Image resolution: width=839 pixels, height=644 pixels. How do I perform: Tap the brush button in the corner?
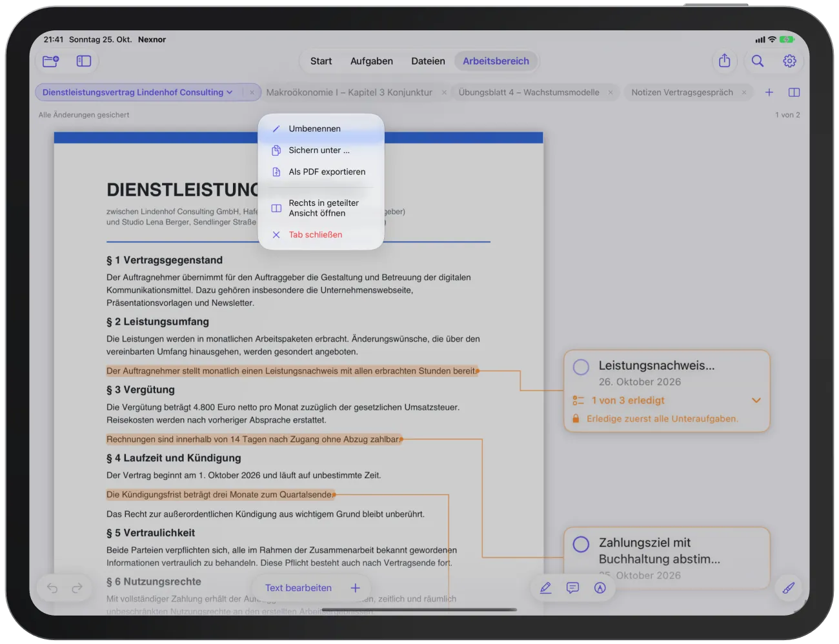tap(789, 588)
